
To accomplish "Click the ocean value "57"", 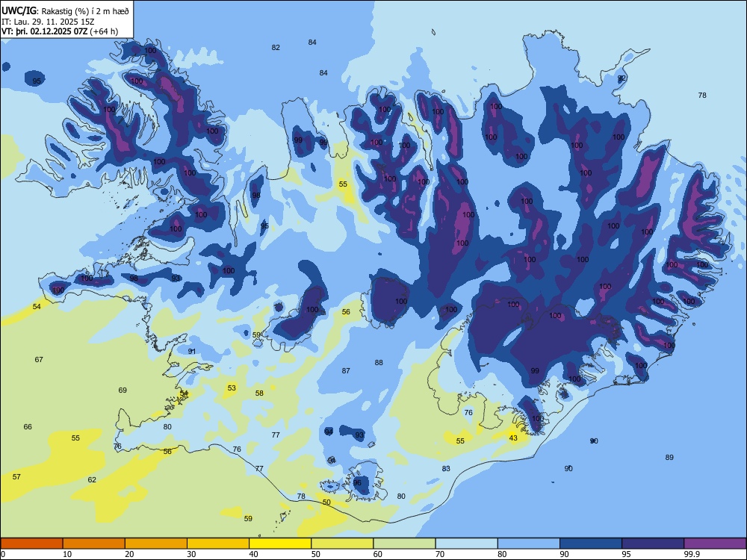I will (16, 476).
